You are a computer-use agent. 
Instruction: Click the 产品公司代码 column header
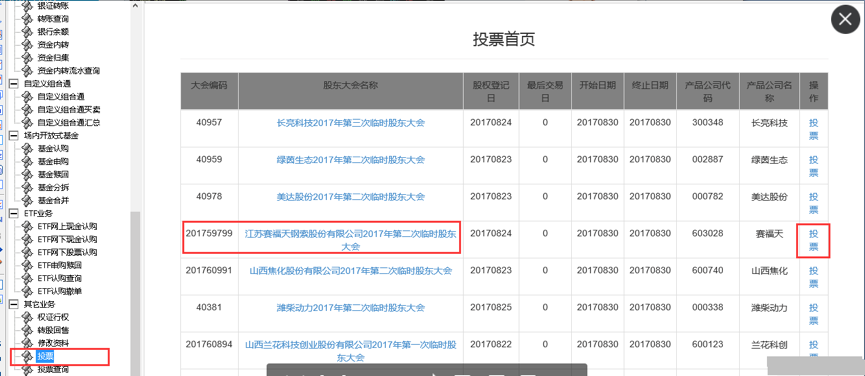pyautogui.click(x=708, y=92)
